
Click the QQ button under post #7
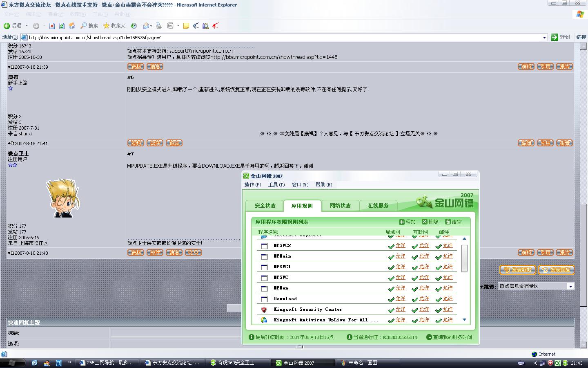[193, 253]
